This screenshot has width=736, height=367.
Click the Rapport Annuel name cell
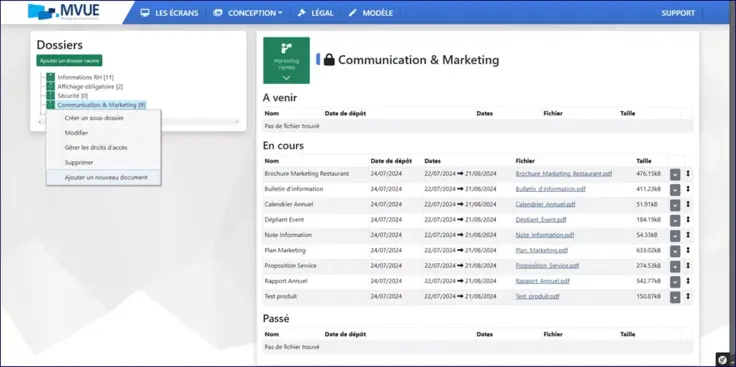click(x=286, y=281)
